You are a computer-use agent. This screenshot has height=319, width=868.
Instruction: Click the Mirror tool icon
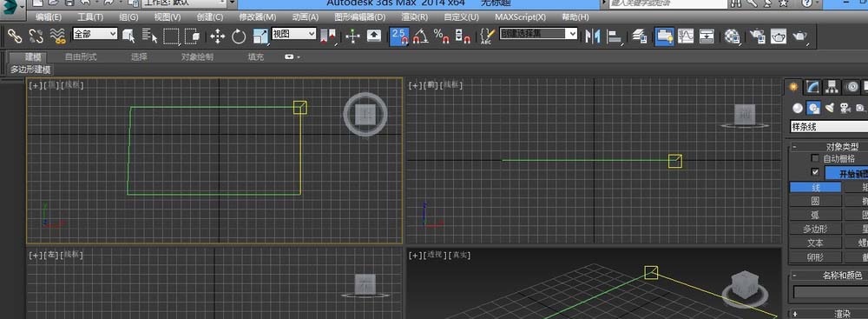[x=593, y=37]
